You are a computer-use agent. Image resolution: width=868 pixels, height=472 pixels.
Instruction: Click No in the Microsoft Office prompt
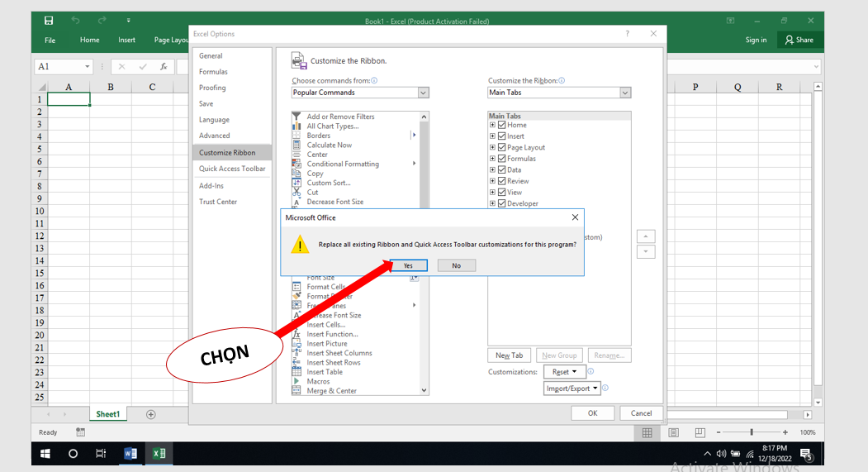456,265
